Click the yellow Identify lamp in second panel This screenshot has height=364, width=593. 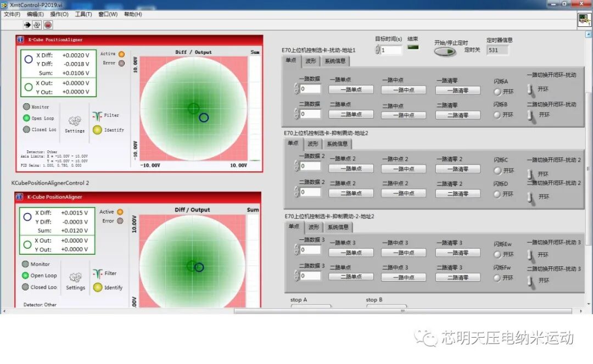(98, 287)
